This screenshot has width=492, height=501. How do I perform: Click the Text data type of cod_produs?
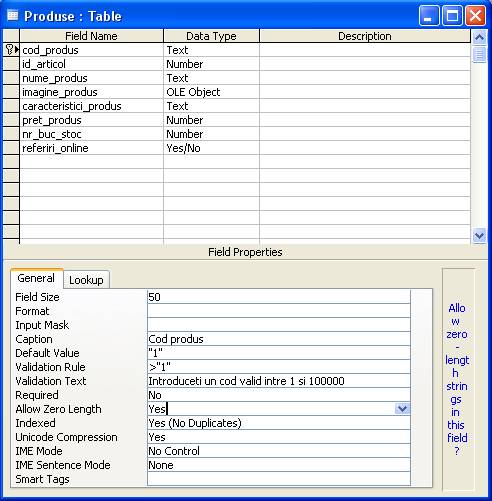pos(211,50)
